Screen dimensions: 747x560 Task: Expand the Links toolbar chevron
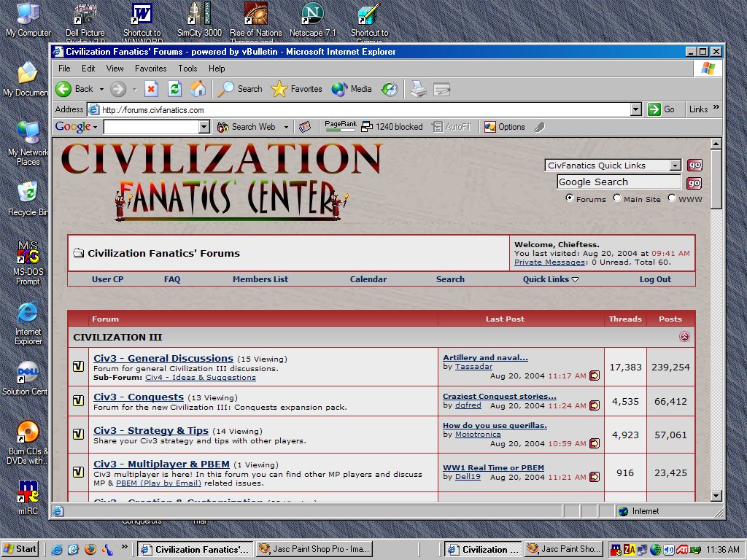[x=716, y=108]
